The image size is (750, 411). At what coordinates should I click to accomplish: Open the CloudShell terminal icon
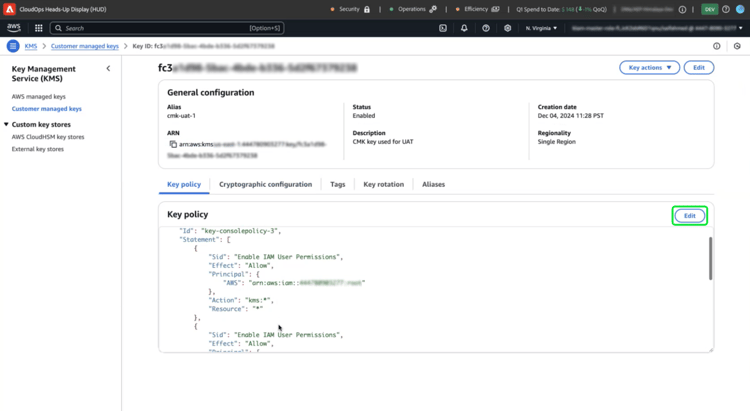coord(443,28)
